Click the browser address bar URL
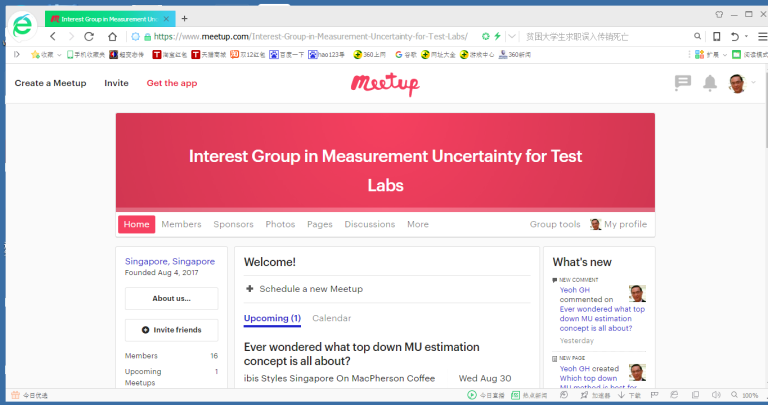Viewport: 768px width, 405px height. tap(310, 36)
